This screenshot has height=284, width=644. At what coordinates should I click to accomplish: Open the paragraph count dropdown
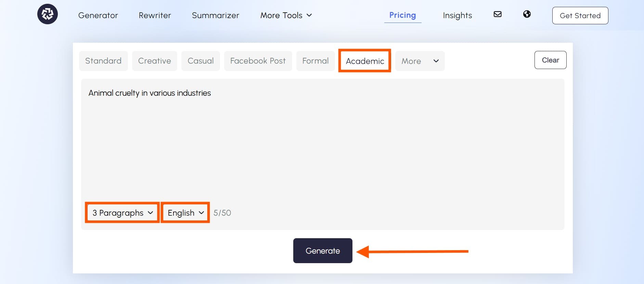click(x=122, y=213)
